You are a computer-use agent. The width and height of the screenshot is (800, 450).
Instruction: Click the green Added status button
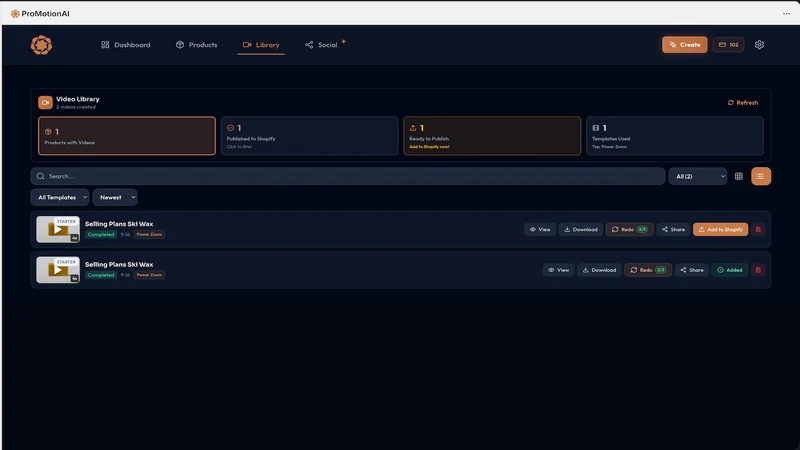(730, 270)
